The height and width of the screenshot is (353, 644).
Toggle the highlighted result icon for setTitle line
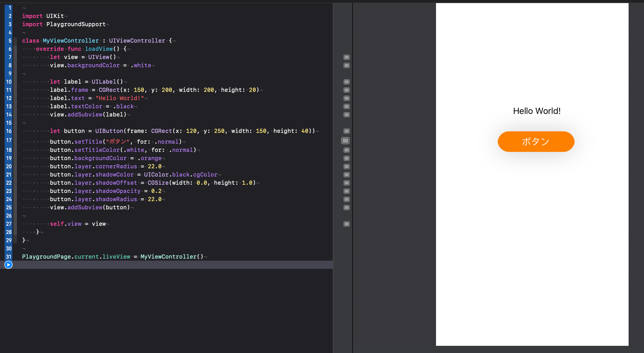click(x=345, y=141)
